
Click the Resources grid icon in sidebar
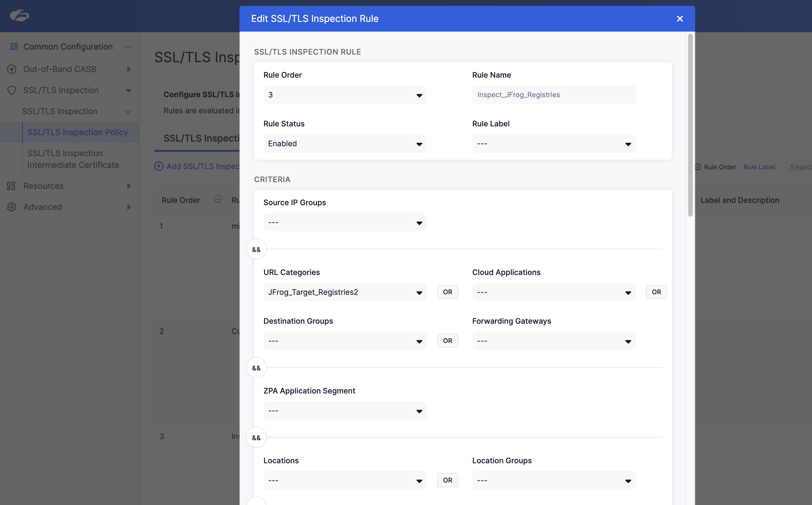pyautogui.click(x=11, y=186)
